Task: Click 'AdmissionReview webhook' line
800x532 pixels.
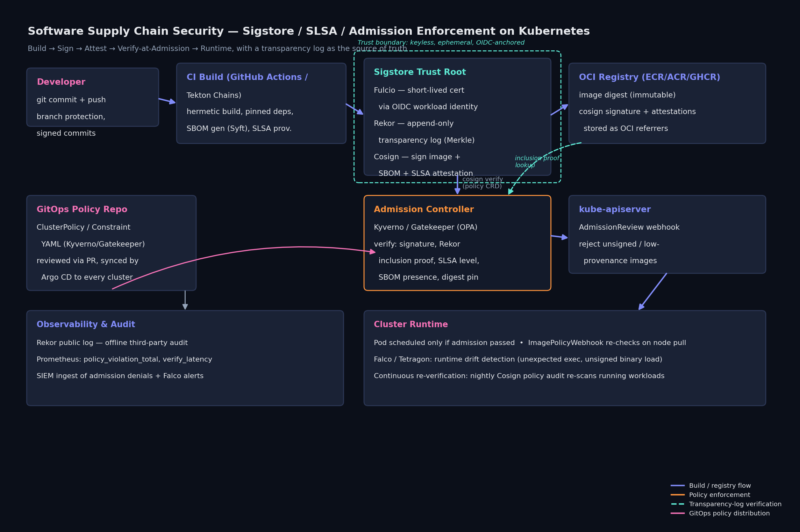Action: point(629,227)
